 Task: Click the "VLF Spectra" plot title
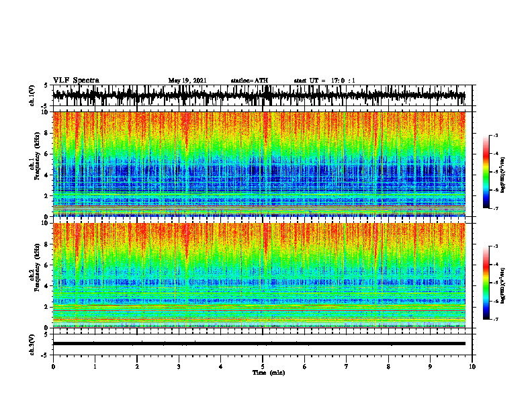coord(76,81)
